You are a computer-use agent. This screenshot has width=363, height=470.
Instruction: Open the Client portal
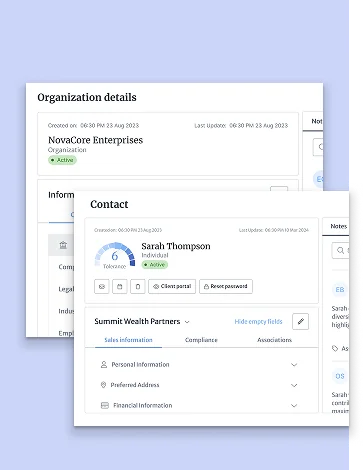[x=172, y=286]
